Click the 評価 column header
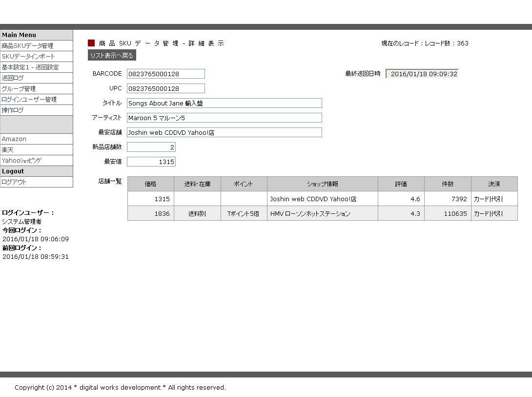This screenshot has width=532, height=397. (x=401, y=184)
